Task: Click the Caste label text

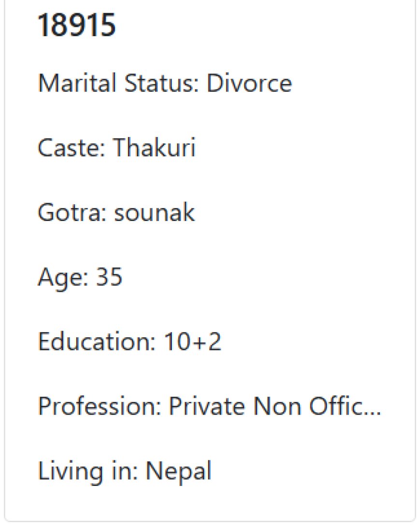Action: (x=71, y=147)
